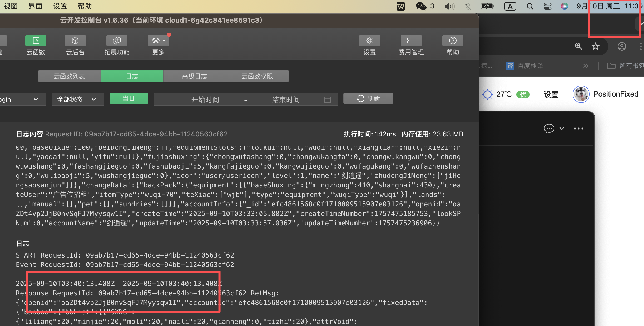Click the 刷新 refresh button
The height and width of the screenshot is (326, 644).
click(368, 98)
